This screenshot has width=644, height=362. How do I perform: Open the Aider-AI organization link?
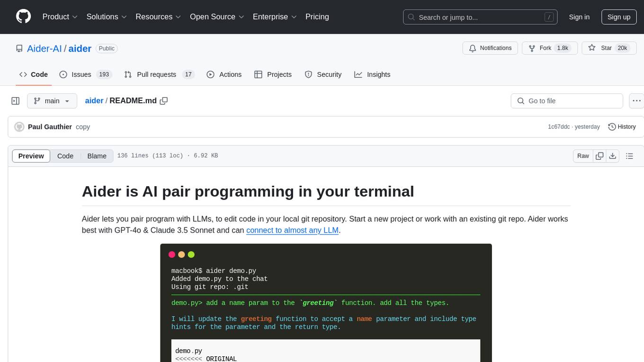pyautogui.click(x=45, y=48)
